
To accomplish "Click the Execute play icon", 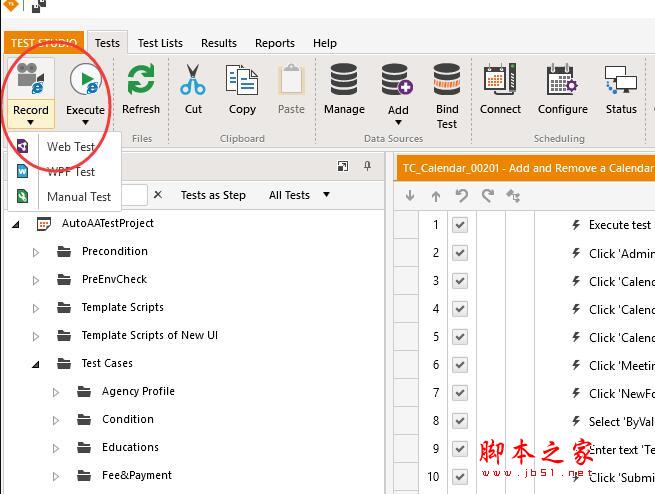I will 86,79.
